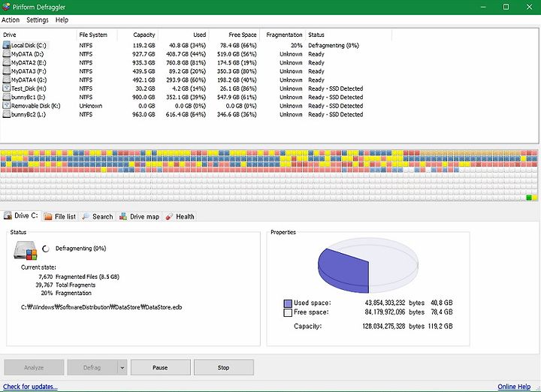Stop the defragmentation
This screenshot has width=541, height=392.
(x=224, y=367)
